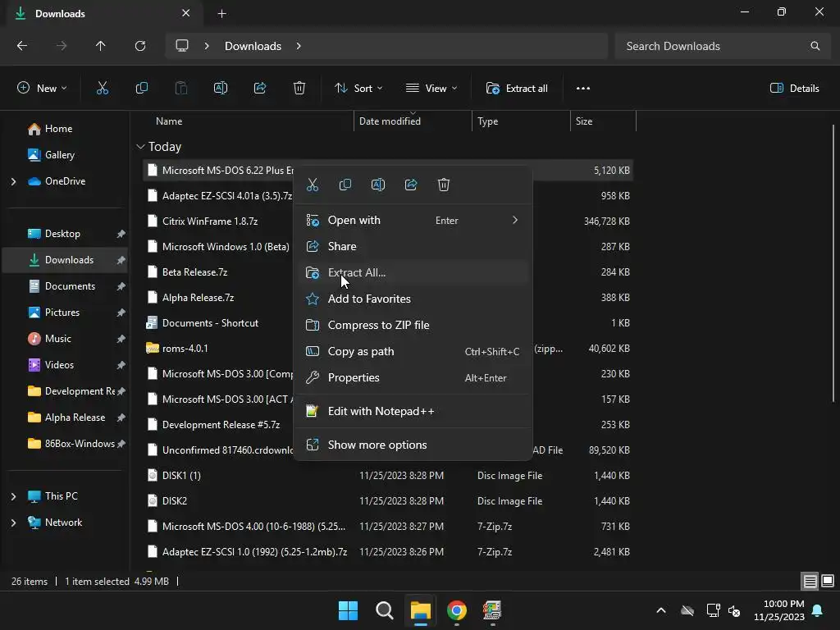Expand OneDrive in the sidebar
Viewport: 840px width, 630px height.
[13, 181]
